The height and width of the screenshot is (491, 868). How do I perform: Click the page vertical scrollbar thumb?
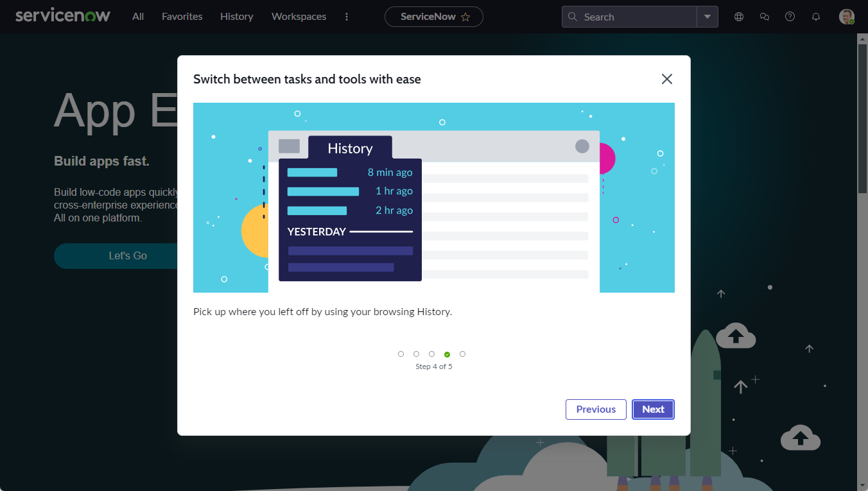(x=862, y=119)
